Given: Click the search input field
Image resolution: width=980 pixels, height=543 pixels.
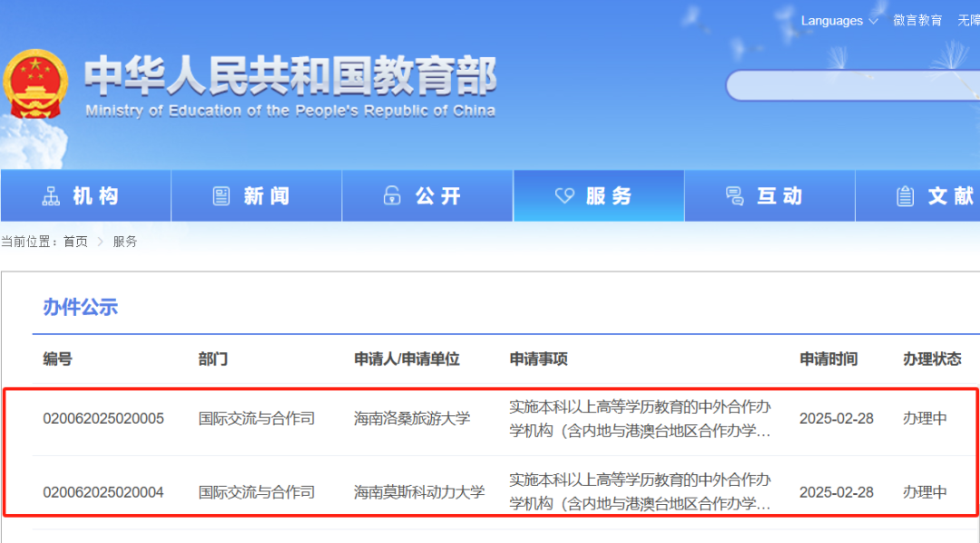Looking at the screenshot, I should click(x=851, y=85).
